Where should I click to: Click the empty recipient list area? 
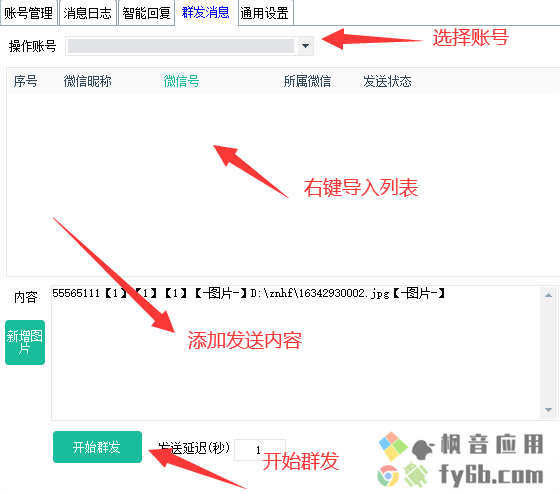point(283,184)
